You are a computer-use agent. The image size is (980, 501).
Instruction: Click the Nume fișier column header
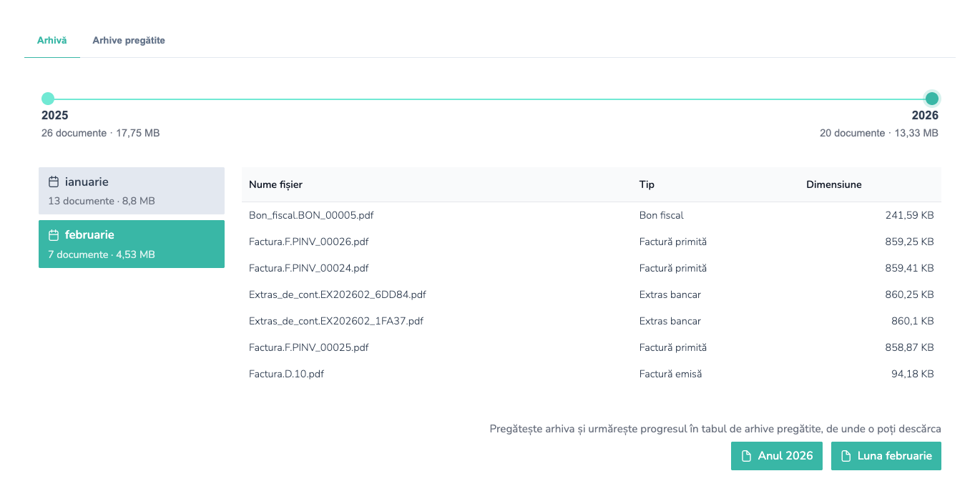coord(275,184)
